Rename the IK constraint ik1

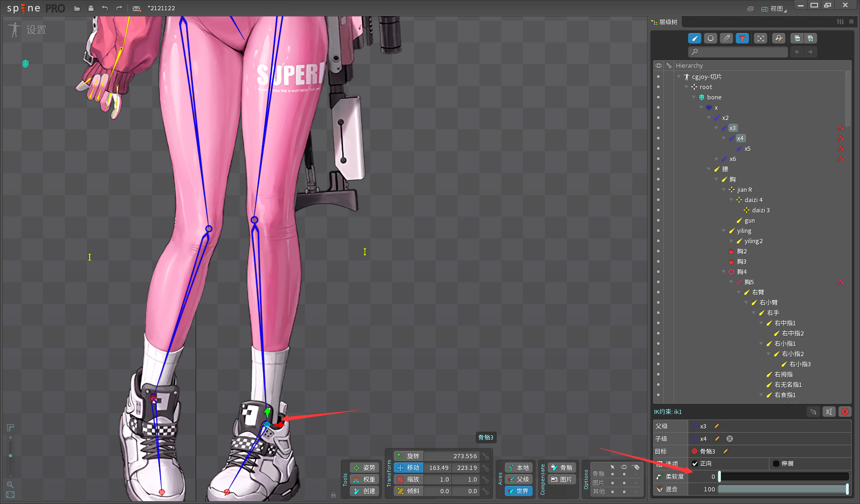[x=829, y=412]
